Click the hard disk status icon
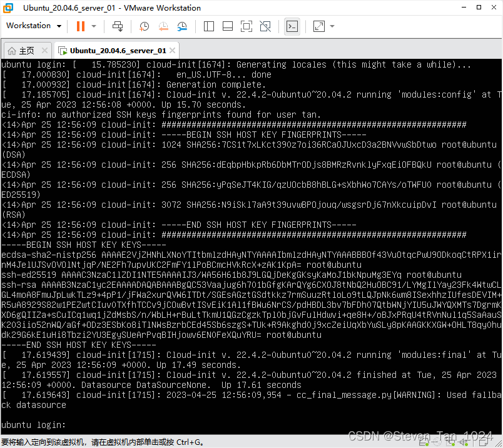The image size is (503, 448). pyautogui.click(x=424, y=443)
